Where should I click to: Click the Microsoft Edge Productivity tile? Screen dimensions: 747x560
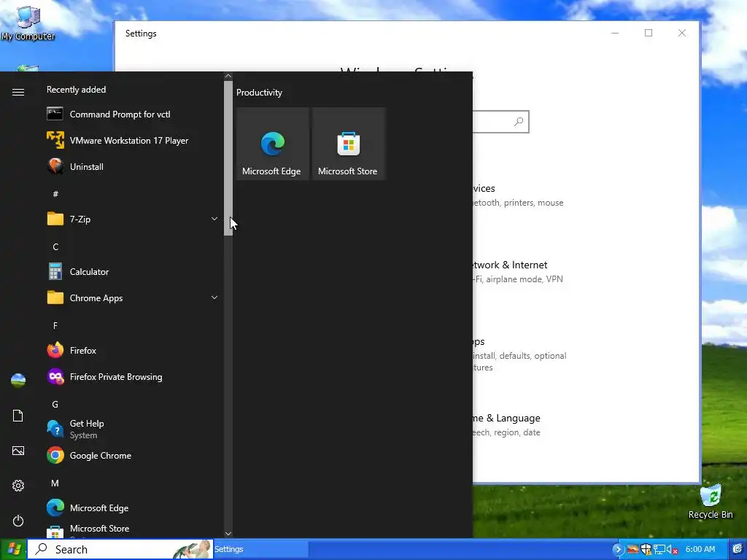pyautogui.click(x=273, y=144)
